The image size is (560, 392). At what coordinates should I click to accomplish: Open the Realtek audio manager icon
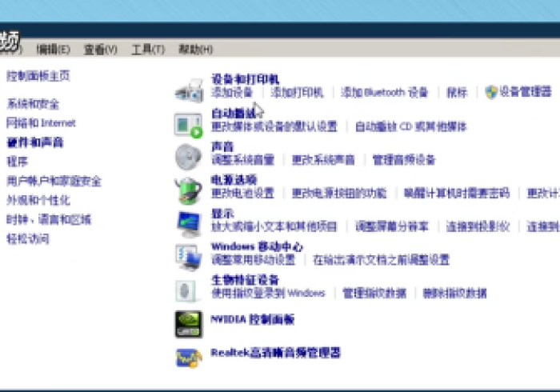(x=189, y=356)
